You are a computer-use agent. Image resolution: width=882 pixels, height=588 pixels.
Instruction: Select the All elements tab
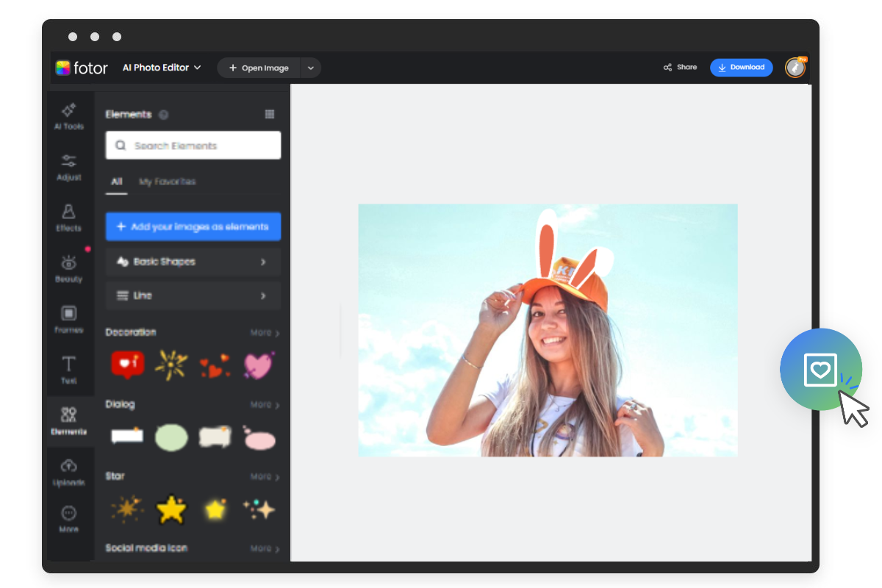coord(116,182)
